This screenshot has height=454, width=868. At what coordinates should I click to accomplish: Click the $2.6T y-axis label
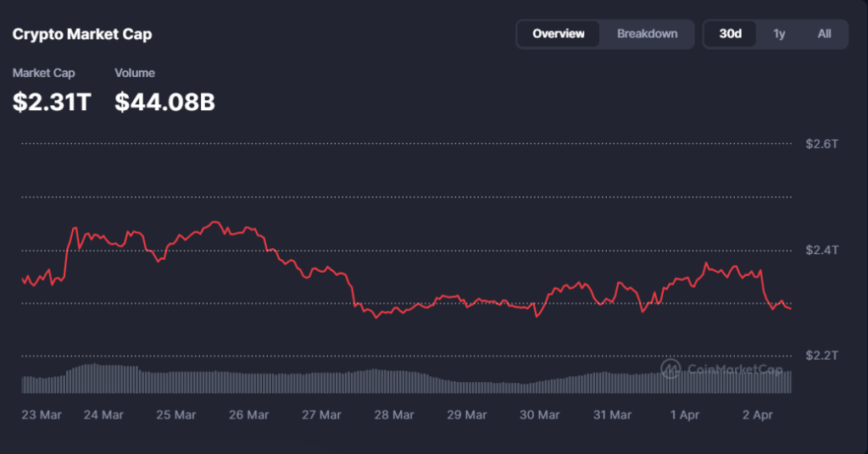point(821,144)
